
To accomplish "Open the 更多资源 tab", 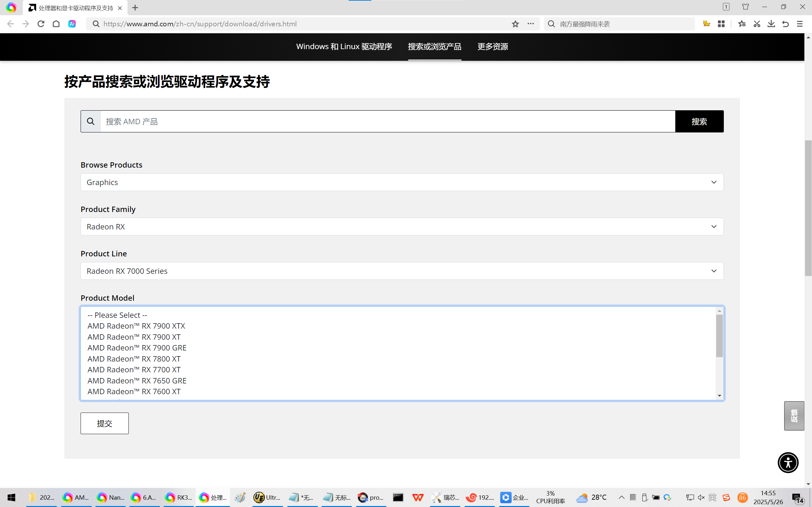I will click(x=493, y=47).
